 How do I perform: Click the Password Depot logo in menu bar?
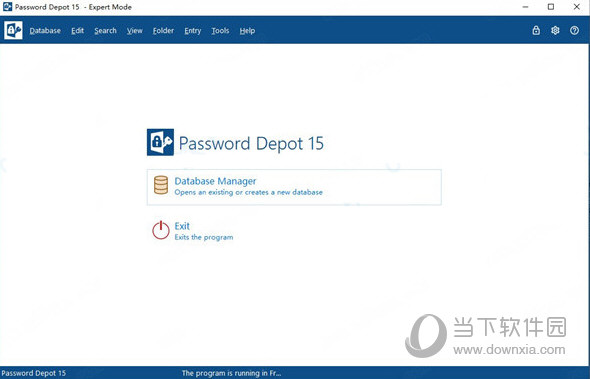coord(13,30)
